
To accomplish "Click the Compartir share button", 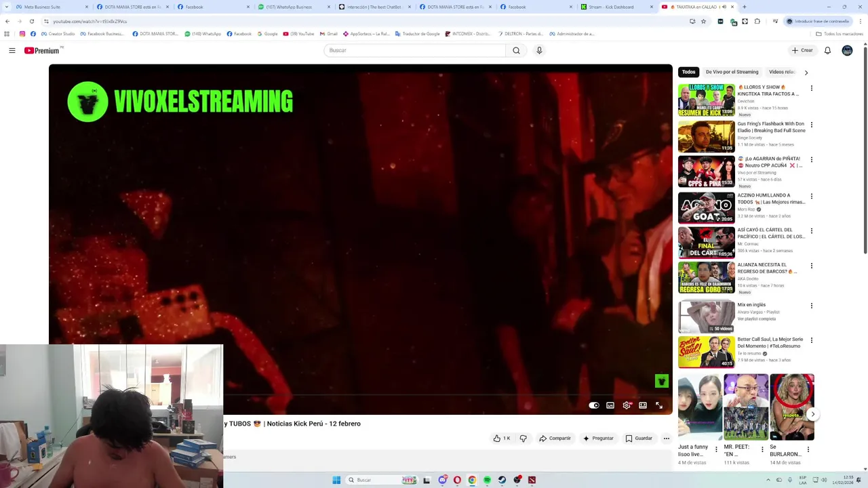I will (555, 439).
